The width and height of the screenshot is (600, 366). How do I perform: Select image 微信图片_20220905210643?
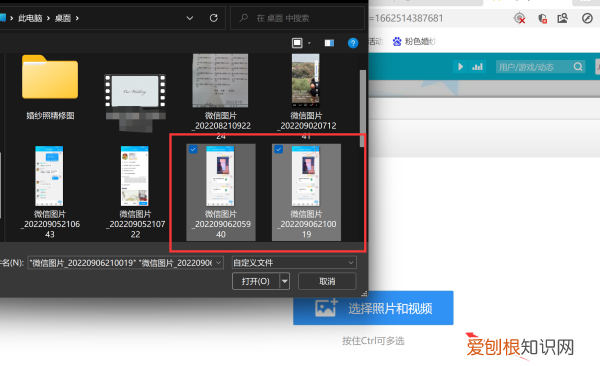(50, 193)
